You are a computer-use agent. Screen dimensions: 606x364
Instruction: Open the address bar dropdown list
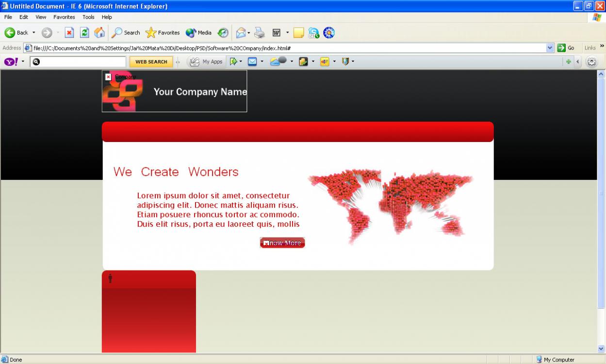550,48
